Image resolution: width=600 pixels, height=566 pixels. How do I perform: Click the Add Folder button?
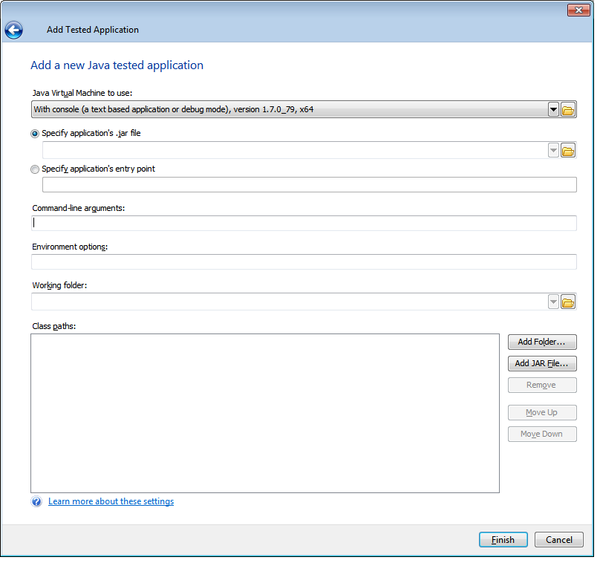coord(542,342)
